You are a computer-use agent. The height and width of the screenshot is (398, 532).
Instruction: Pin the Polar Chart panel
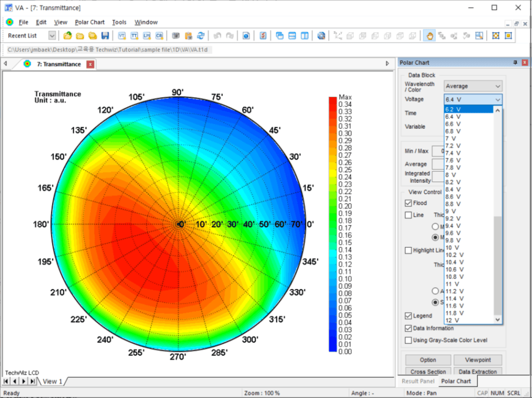(x=515, y=63)
